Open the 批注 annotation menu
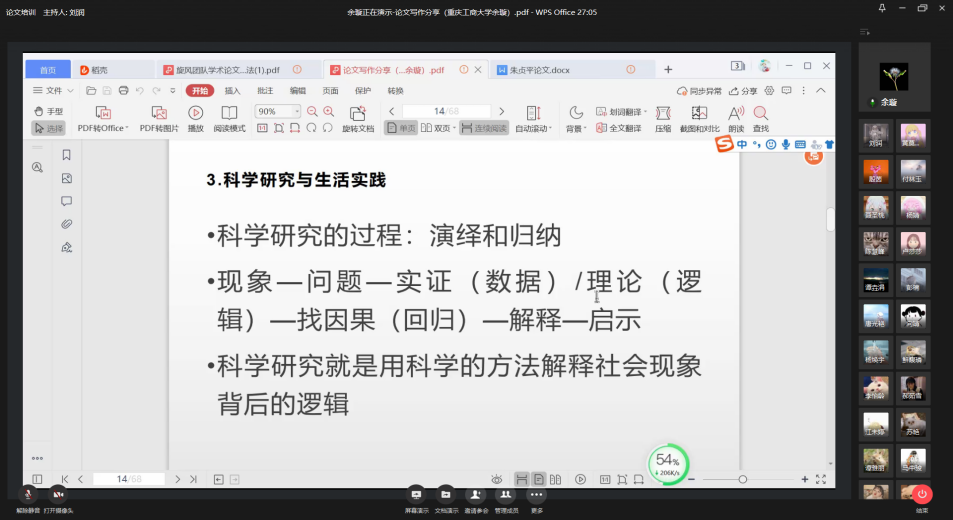 265,90
